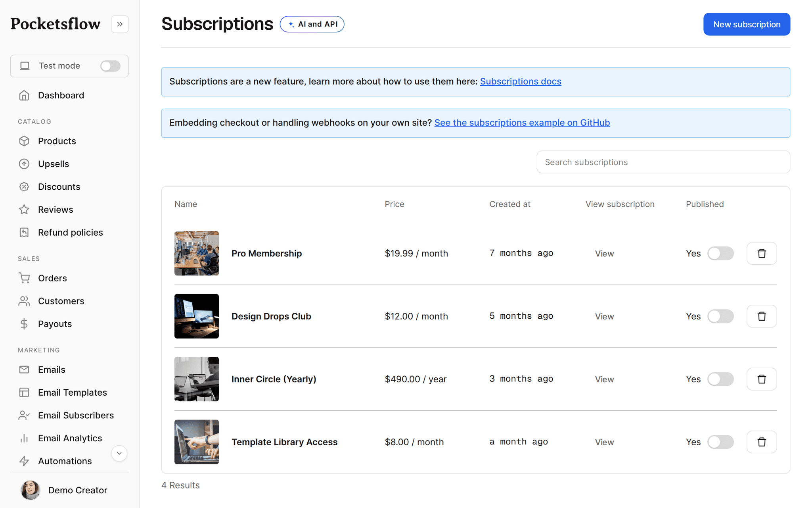The height and width of the screenshot is (508, 812).
Task: Toggle Published switch for Inner Circle (Yearly)
Action: (x=720, y=379)
